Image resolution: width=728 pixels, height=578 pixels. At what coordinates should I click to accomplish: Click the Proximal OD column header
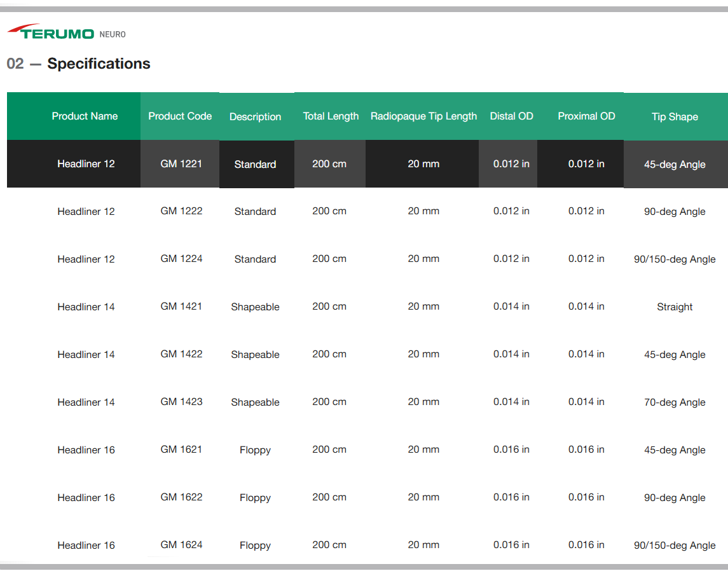tap(586, 116)
